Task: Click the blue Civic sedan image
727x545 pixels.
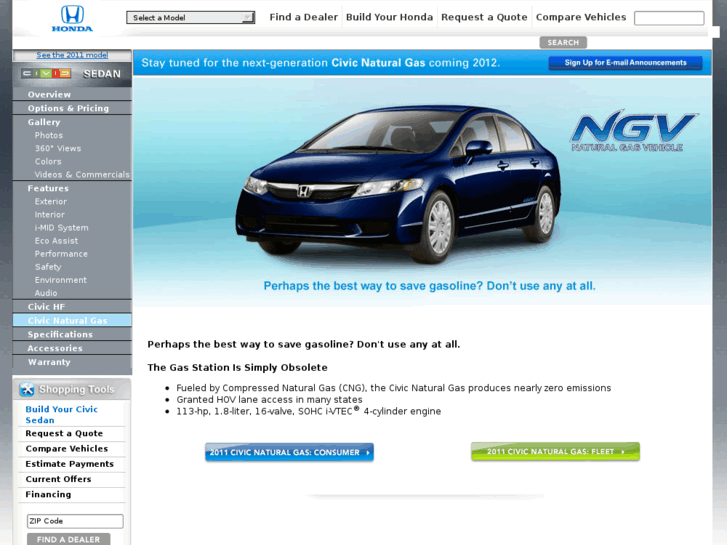Action: point(398,184)
